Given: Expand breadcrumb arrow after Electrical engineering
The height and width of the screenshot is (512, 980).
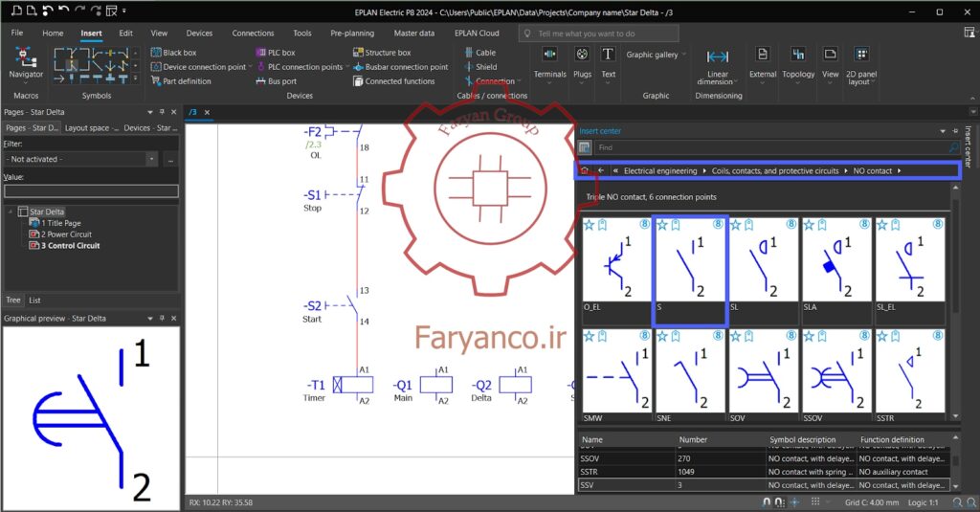Looking at the screenshot, I should [x=704, y=170].
